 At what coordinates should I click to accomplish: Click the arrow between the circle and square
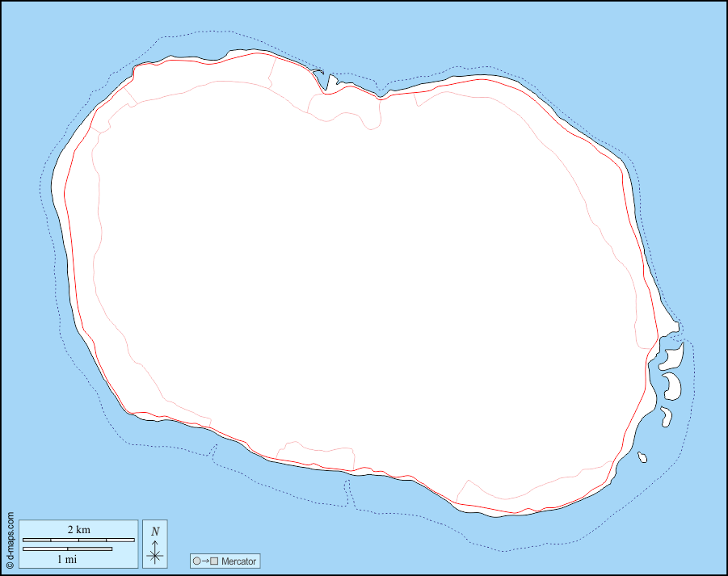205,561
